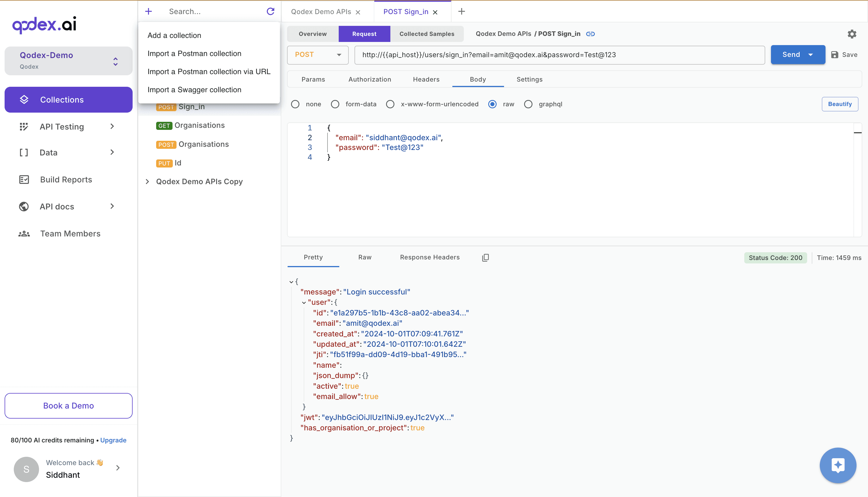Image resolution: width=868 pixels, height=497 pixels.
Task: Open the POST method dropdown
Action: pos(317,55)
